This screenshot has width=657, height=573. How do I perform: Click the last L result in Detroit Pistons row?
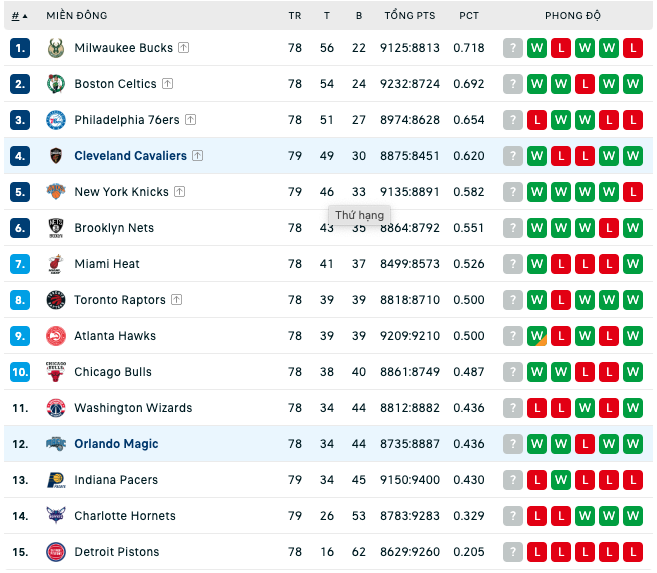[633, 552]
